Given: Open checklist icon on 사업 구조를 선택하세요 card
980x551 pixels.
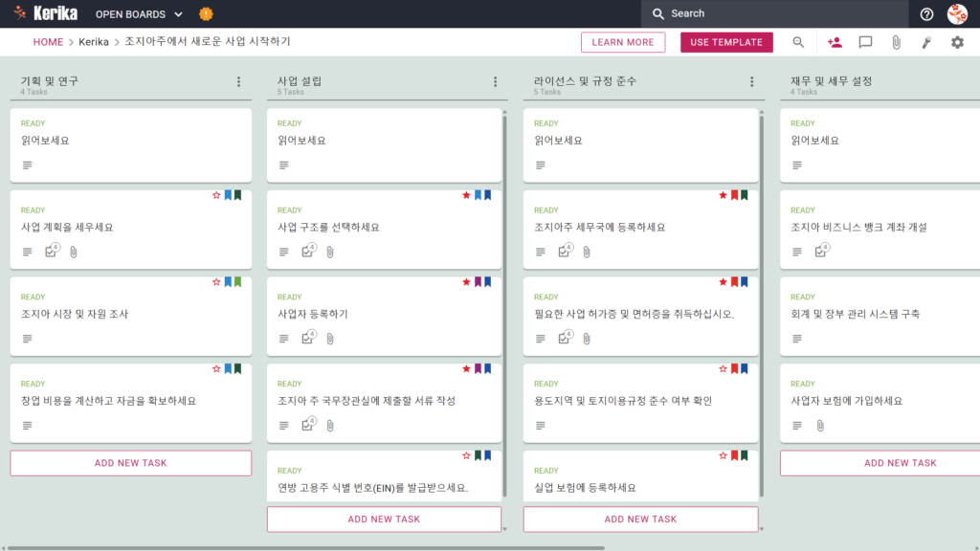Looking at the screenshot, I should tap(308, 251).
